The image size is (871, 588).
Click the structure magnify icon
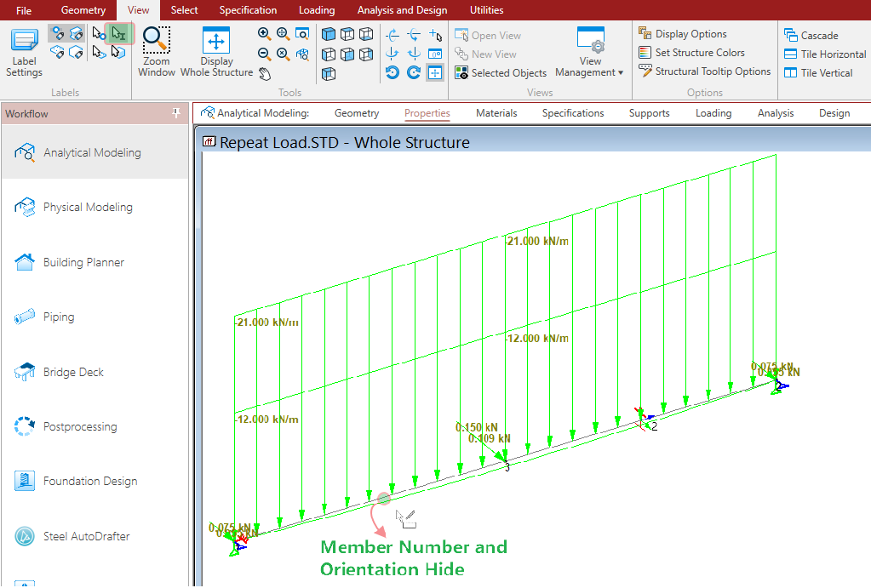(302, 54)
